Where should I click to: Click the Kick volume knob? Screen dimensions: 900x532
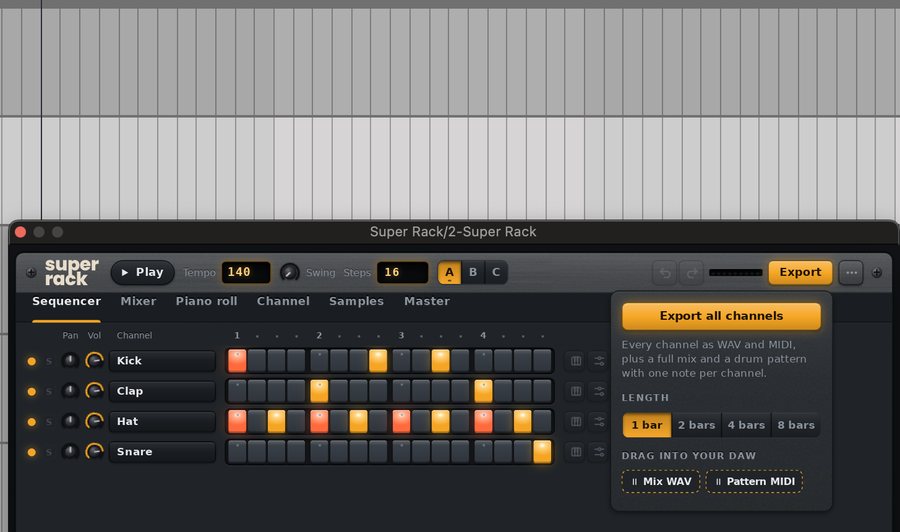94,360
